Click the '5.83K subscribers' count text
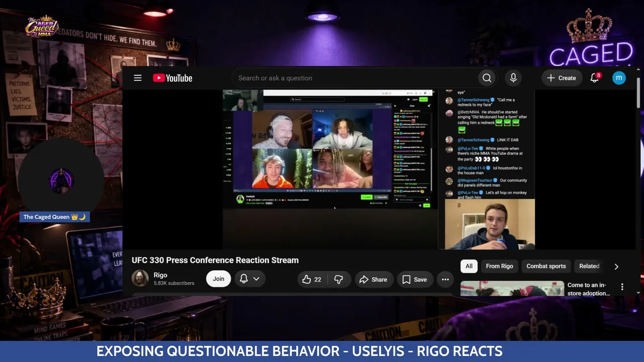 click(x=174, y=283)
